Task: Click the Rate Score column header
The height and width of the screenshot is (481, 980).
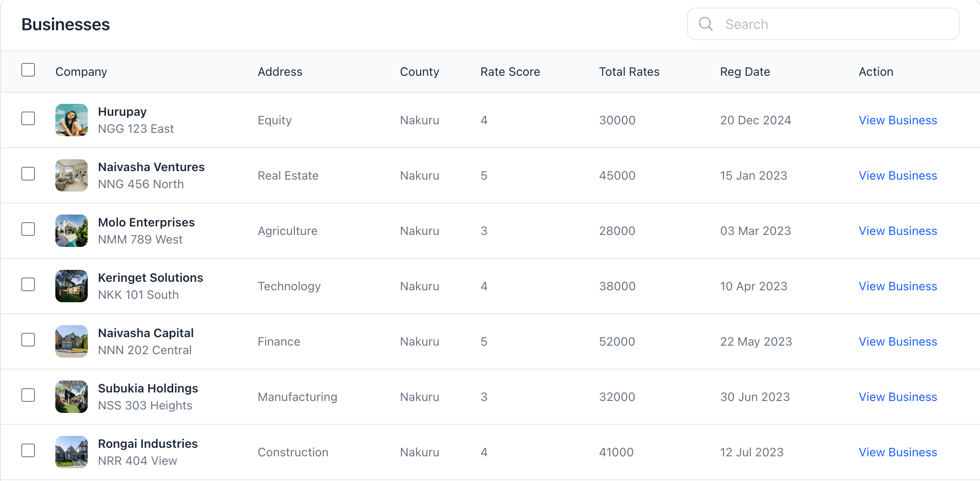Action: click(x=510, y=72)
